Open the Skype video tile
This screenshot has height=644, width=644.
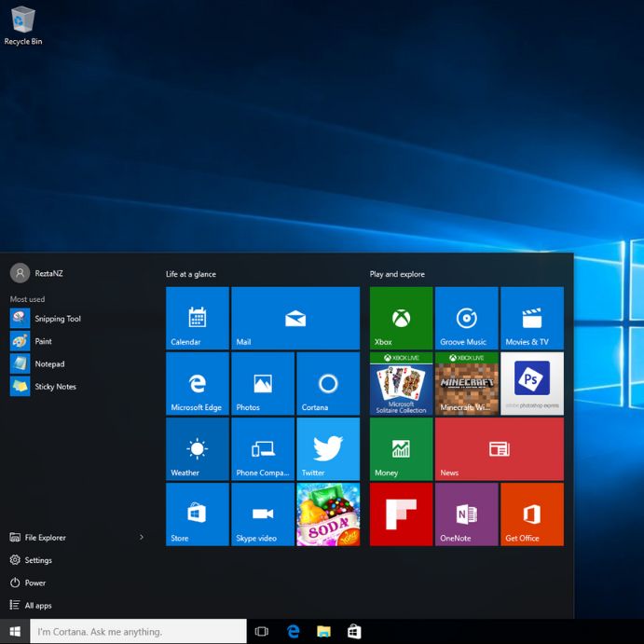(263, 514)
